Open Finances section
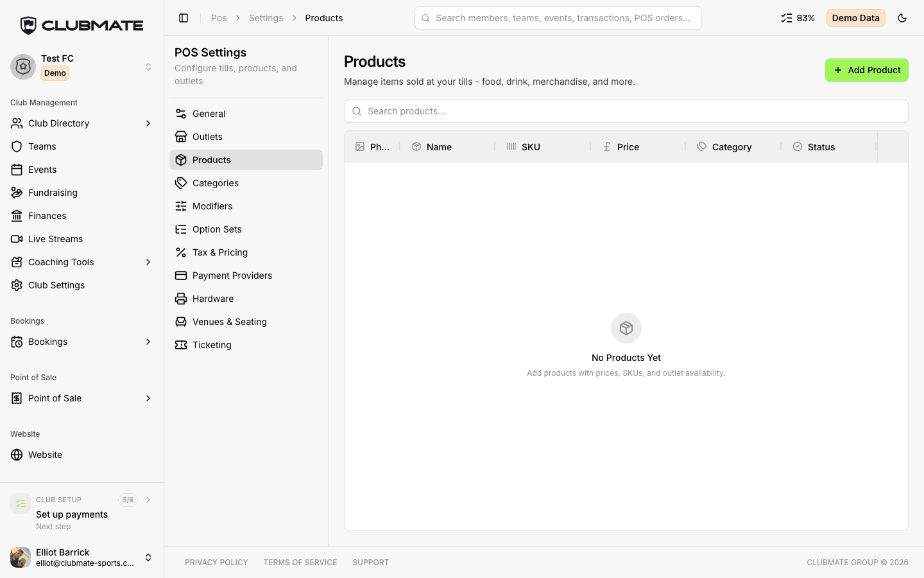This screenshot has width=924, height=578. click(82, 216)
